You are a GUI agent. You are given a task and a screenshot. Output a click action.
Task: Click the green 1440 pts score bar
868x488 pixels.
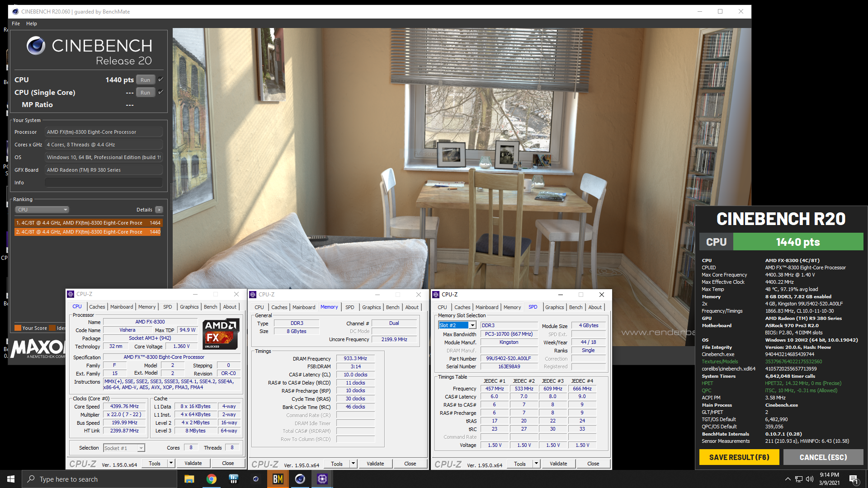point(798,242)
